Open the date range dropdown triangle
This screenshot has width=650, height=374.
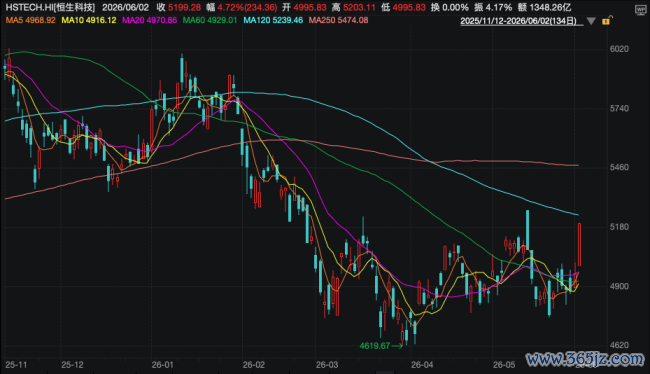pyautogui.click(x=591, y=21)
